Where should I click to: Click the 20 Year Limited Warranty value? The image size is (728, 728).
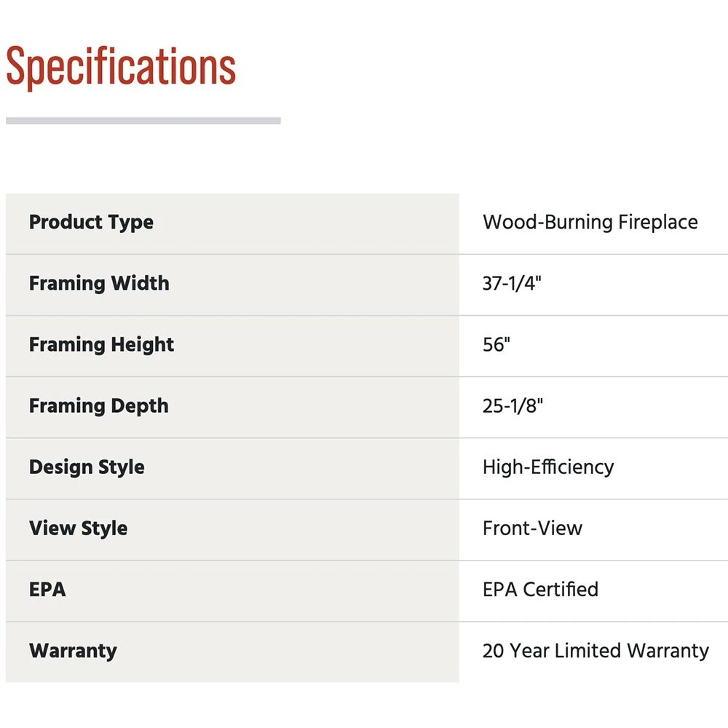point(596,650)
